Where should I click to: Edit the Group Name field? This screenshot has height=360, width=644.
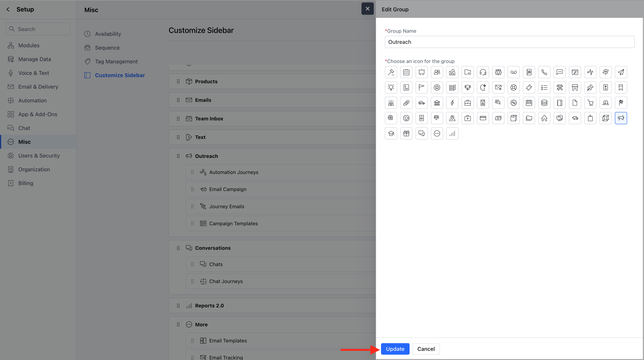509,42
